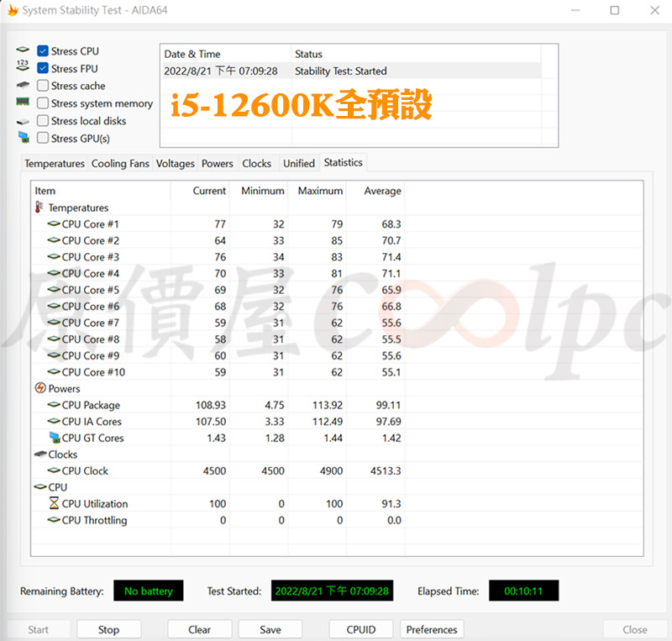
Task: Click the chip icon beside CPU Clock
Action: [54, 470]
